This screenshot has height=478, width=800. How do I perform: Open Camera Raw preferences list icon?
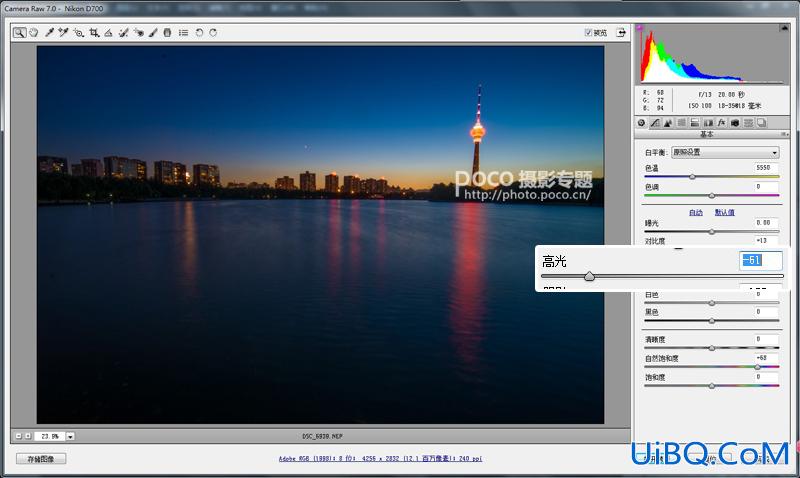[x=183, y=33]
